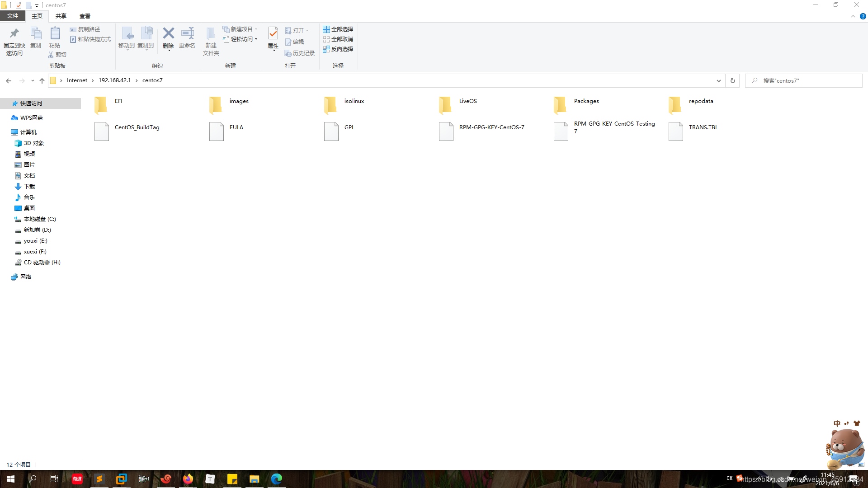This screenshot has width=868, height=488.
Task: Click Select all in ribbon
Action: [x=338, y=29]
